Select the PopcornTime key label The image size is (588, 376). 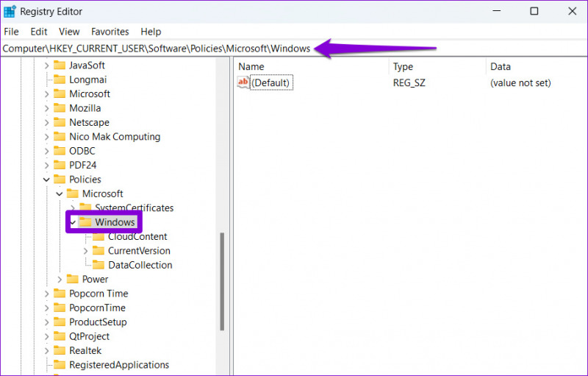click(98, 308)
